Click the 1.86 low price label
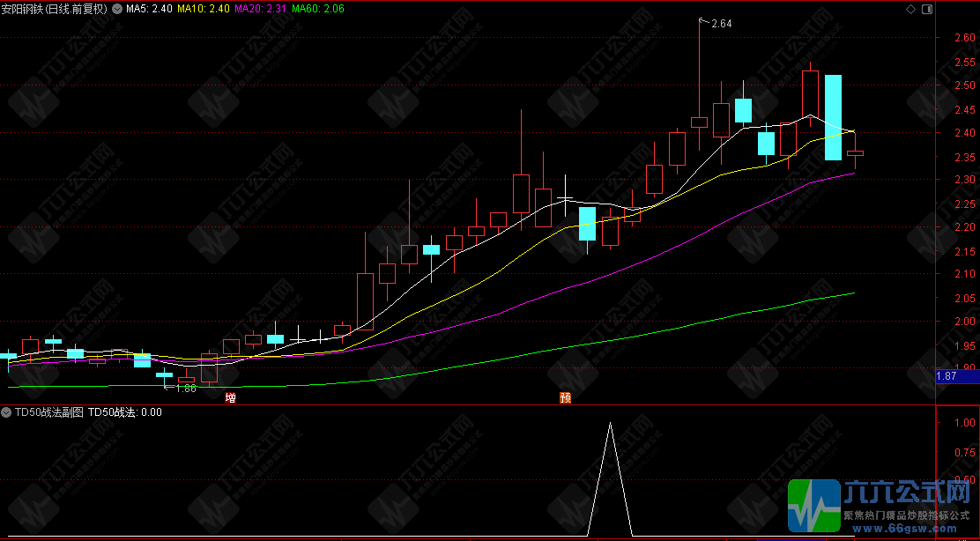Screen dimensions: 980x541 point(186,388)
